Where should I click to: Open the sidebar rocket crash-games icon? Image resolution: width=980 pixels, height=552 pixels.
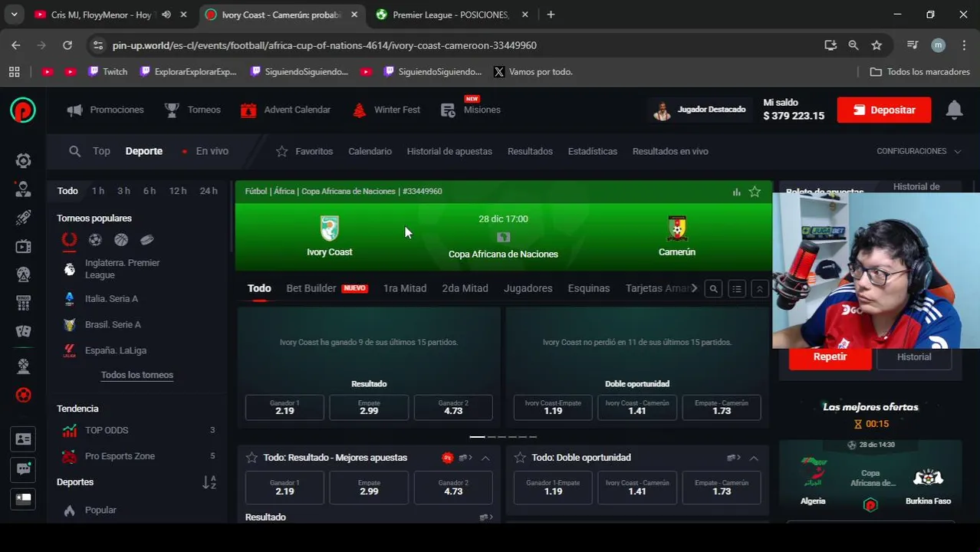tap(24, 218)
